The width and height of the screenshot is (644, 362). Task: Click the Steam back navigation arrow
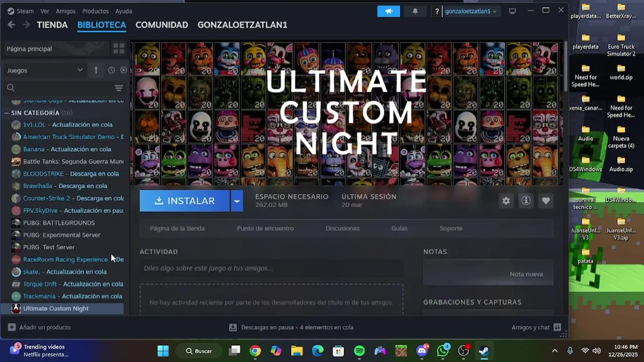click(x=12, y=25)
